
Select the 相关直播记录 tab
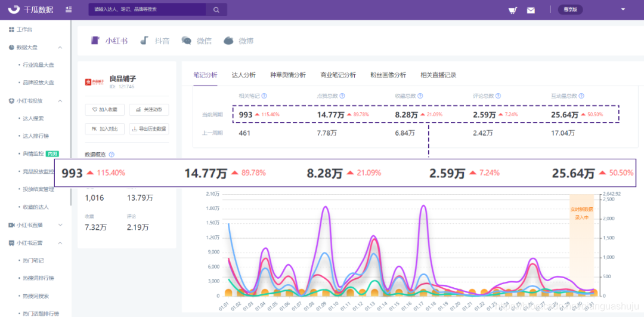point(438,75)
